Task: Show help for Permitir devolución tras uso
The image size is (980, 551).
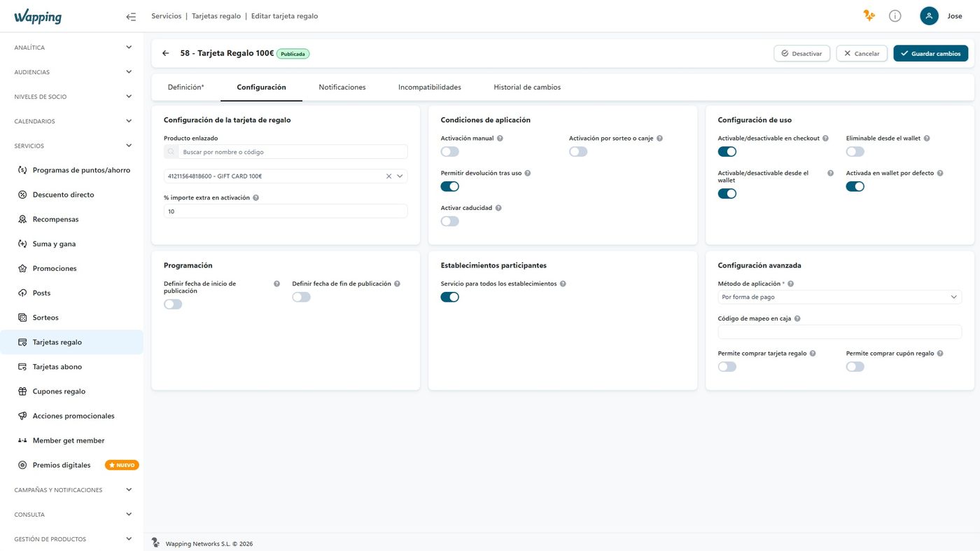Action: (x=528, y=173)
